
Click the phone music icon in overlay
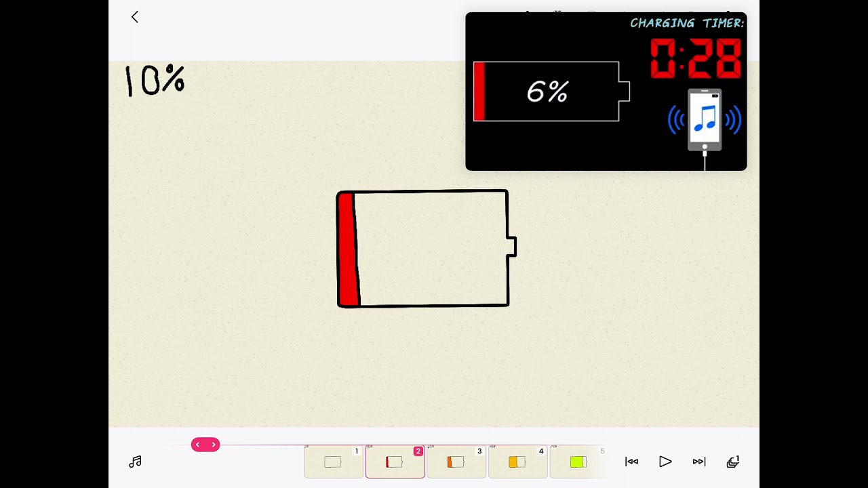pyautogui.click(x=705, y=121)
